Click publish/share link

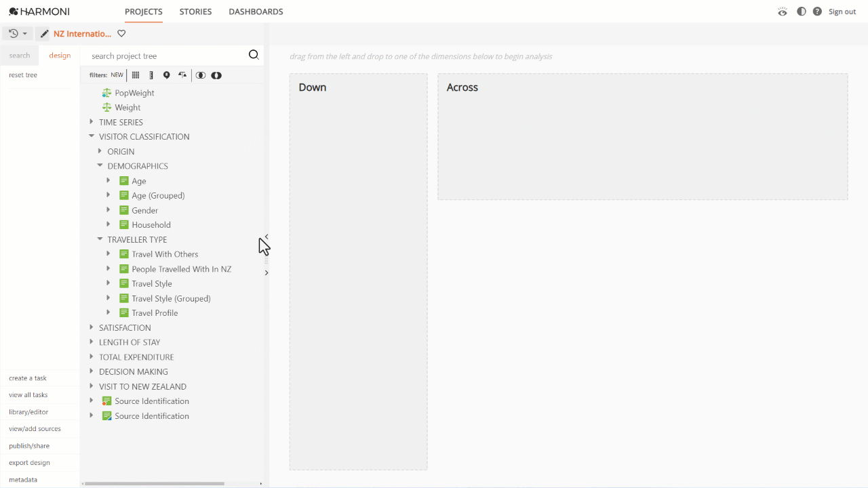(x=29, y=446)
